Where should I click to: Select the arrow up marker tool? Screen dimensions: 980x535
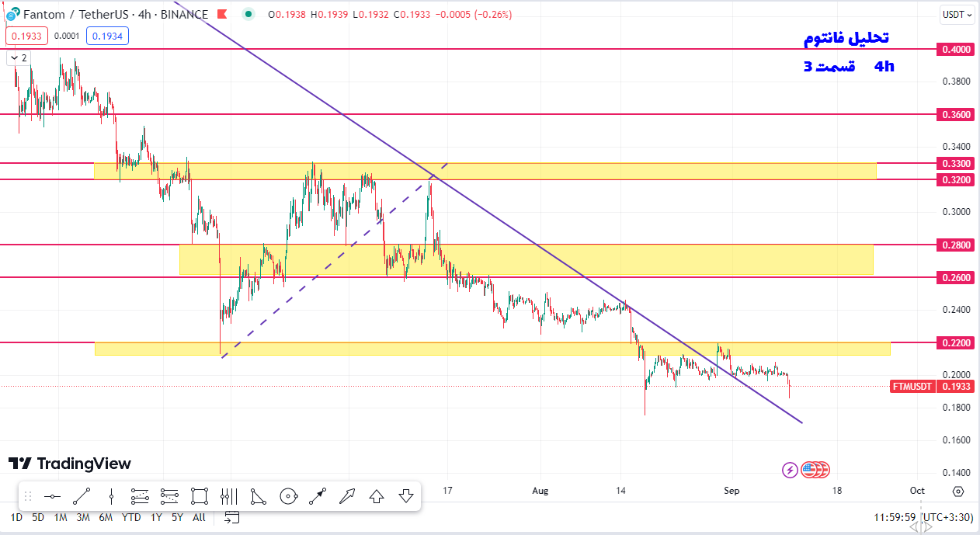point(377,496)
